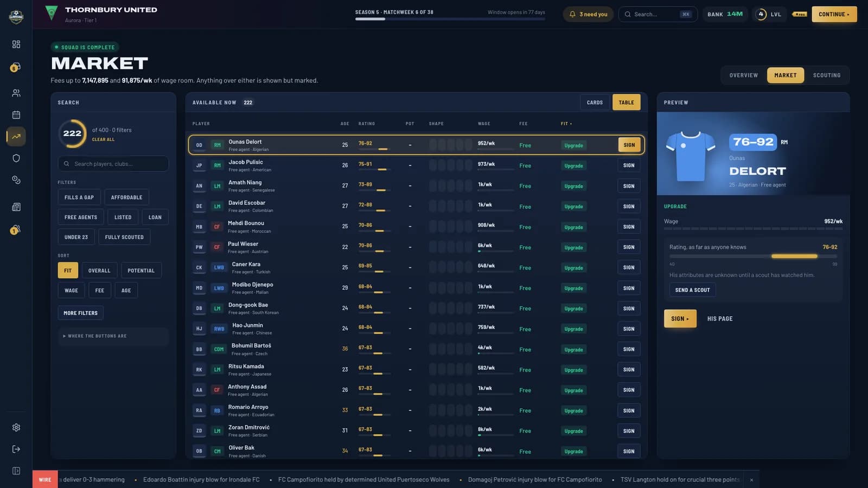Image resolution: width=868 pixels, height=488 pixels.
Task: Click the gold tag icon beside LVL
Action: pyautogui.click(x=800, y=14)
